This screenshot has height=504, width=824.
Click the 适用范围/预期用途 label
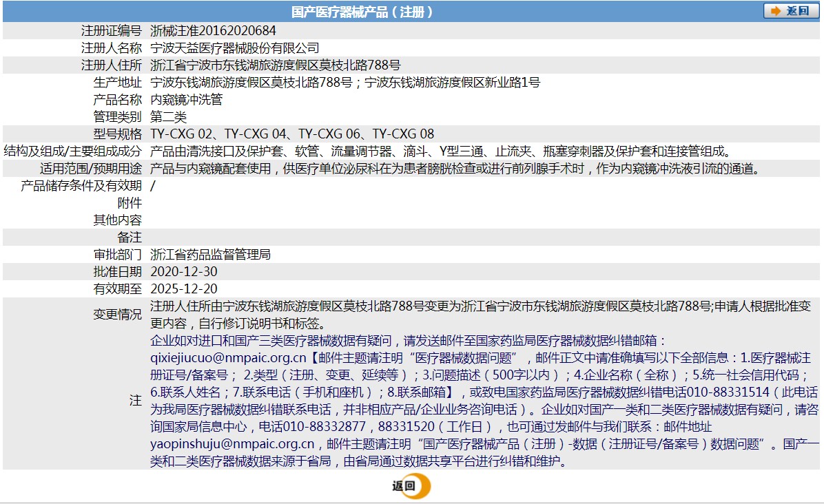[91, 169]
